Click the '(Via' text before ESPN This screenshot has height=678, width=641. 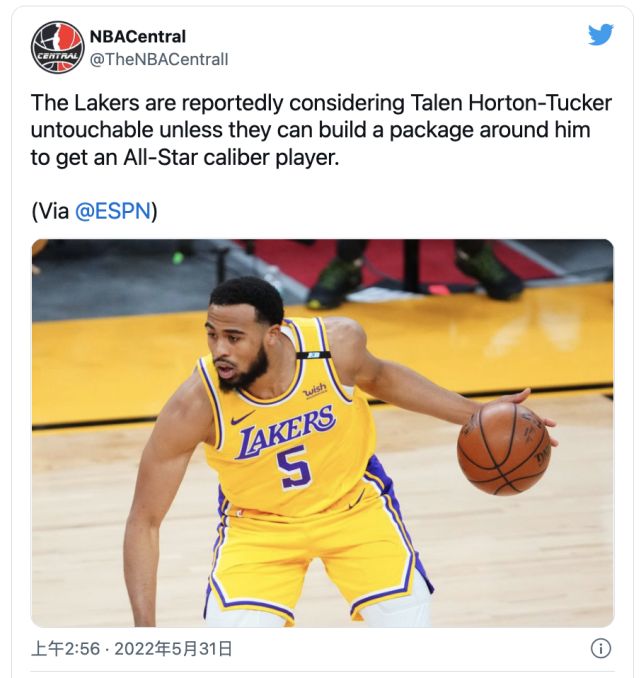(50, 211)
